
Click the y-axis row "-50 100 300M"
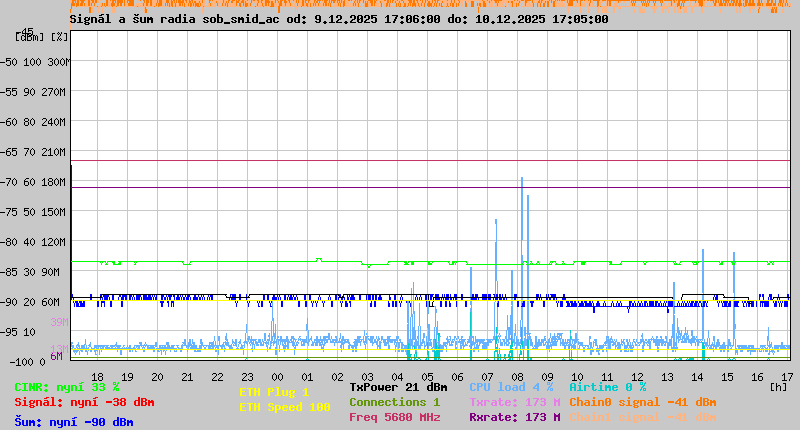(x=35, y=62)
